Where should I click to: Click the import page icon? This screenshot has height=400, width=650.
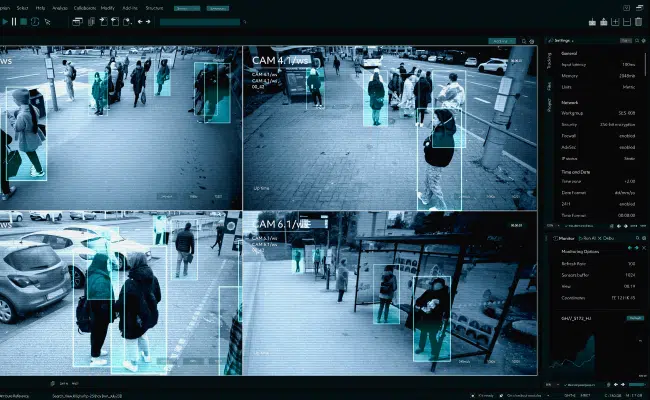pyautogui.click(x=103, y=22)
